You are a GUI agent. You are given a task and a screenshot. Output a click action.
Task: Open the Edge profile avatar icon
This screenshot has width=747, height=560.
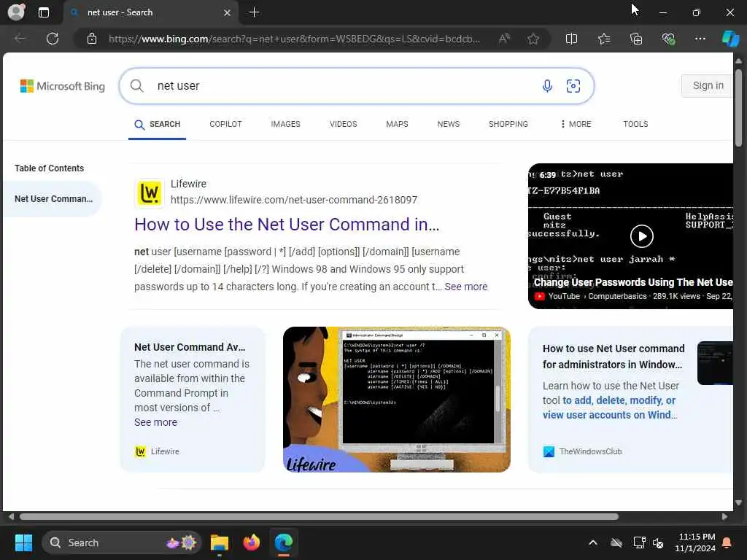(16, 12)
